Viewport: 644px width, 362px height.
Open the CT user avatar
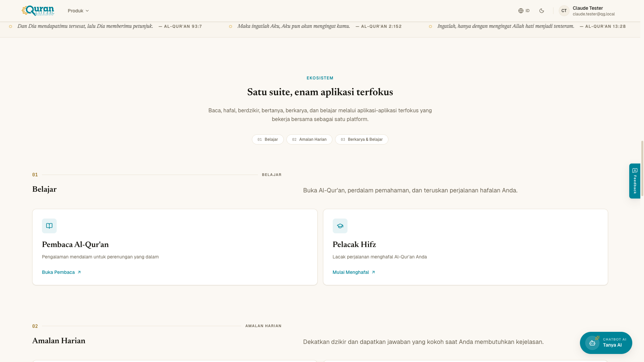tap(564, 11)
